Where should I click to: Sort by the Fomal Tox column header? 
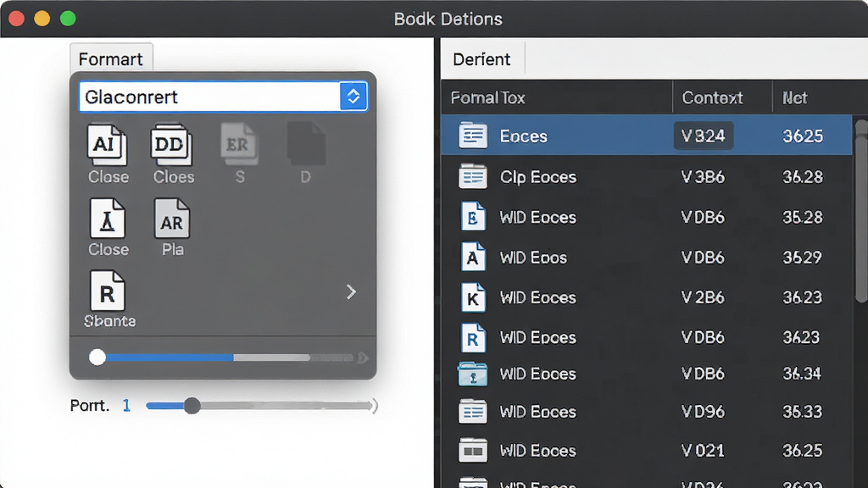pyautogui.click(x=487, y=98)
